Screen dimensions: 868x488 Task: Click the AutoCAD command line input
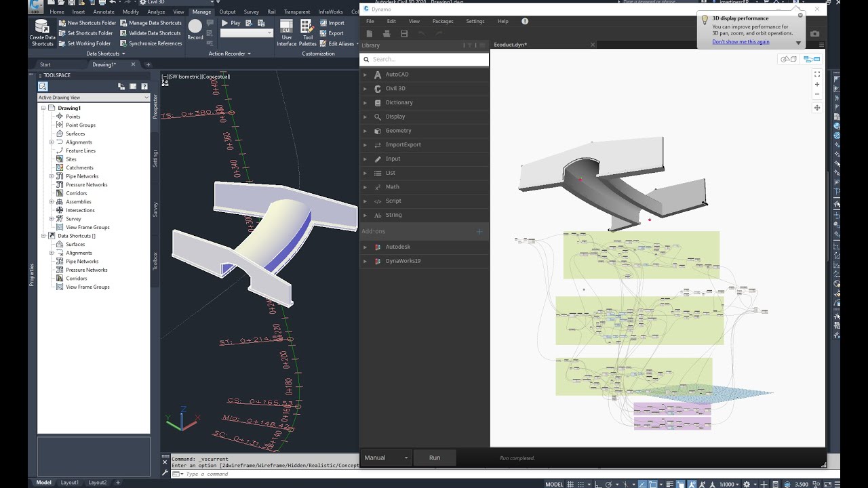click(271, 474)
